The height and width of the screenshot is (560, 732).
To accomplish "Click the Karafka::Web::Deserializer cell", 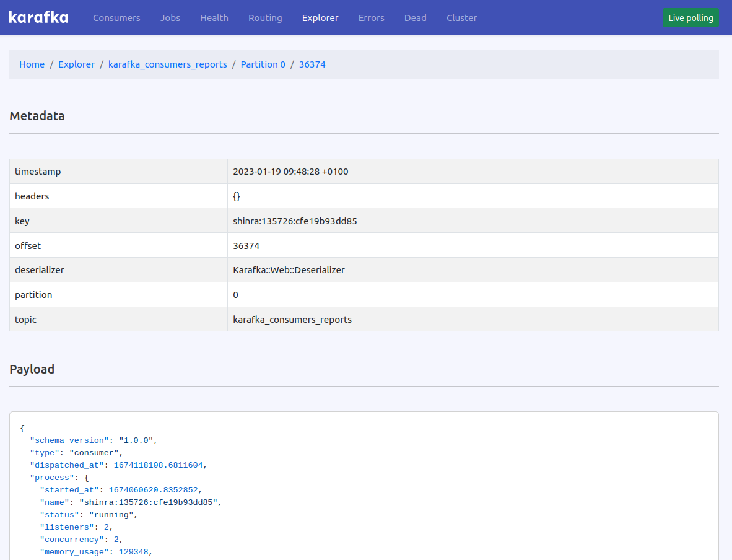I will point(473,270).
